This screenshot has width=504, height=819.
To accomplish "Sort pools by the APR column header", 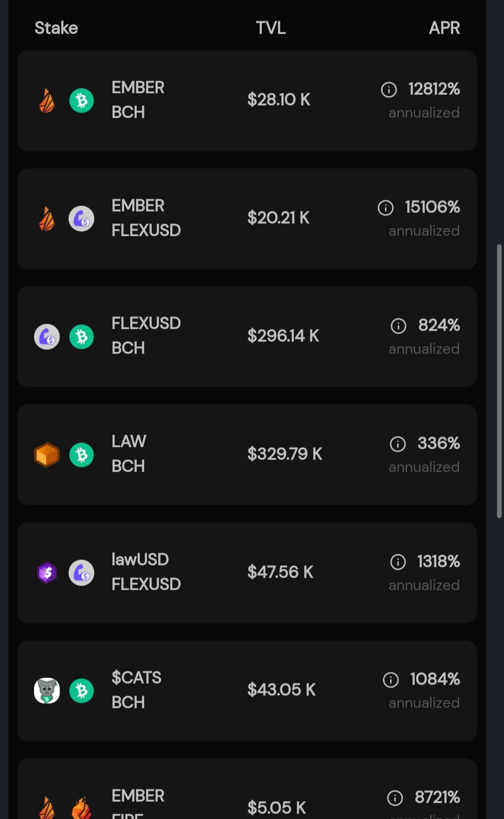I will click(x=444, y=28).
